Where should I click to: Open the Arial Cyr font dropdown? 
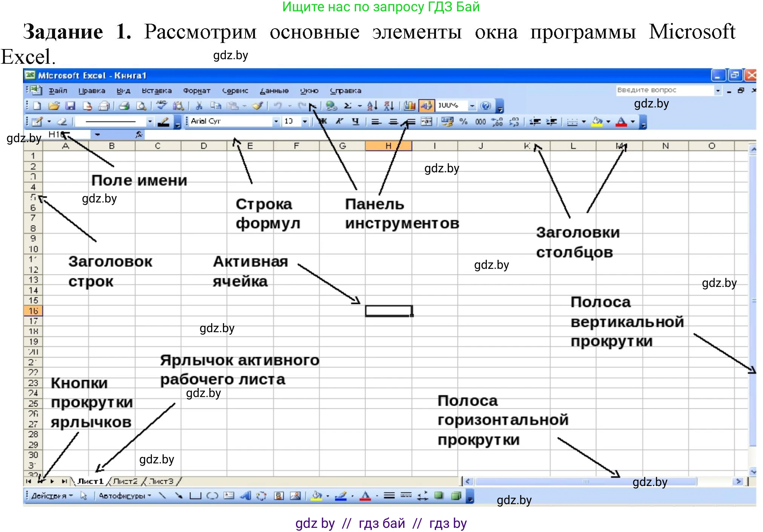pos(276,121)
